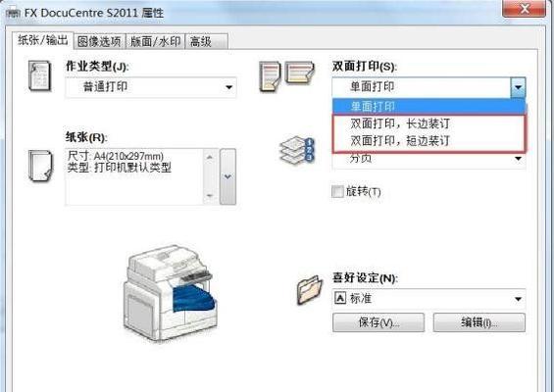The image size is (554, 392).
Task: Open the 作业类型 dropdown showing 普通打印
Action: coord(151,87)
